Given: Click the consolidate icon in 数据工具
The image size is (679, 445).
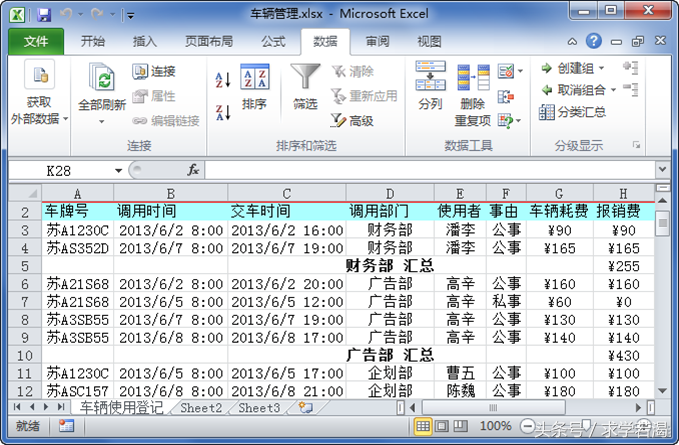Looking at the screenshot, I should click(506, 96).
